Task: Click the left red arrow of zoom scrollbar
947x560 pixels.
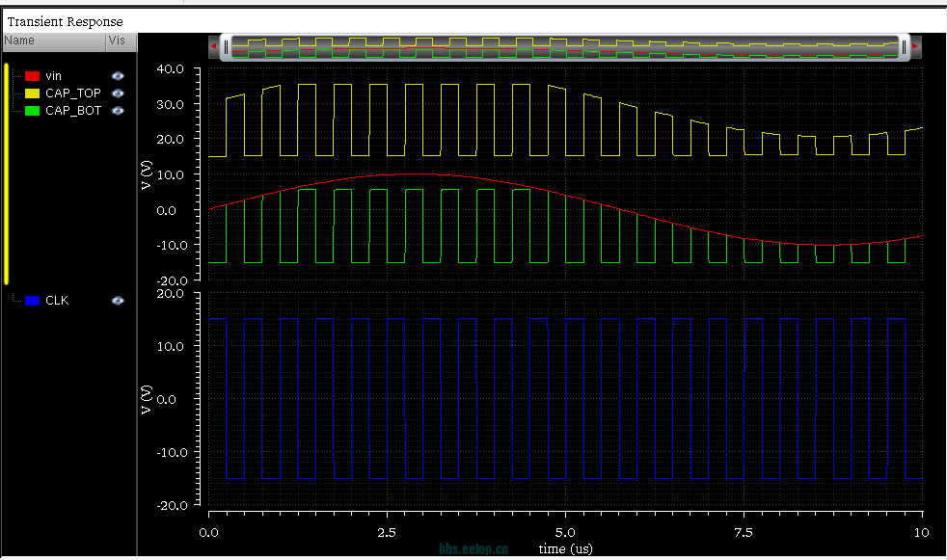Action: point(213,46)
